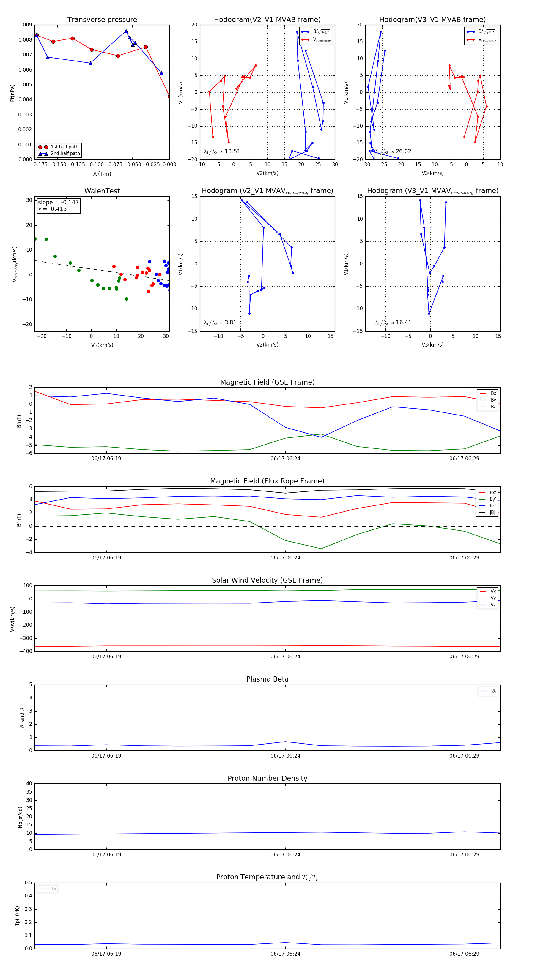Click 'Np(#/cc)' y-axis label
Screen dimensions: 535x980
(20, 817)
